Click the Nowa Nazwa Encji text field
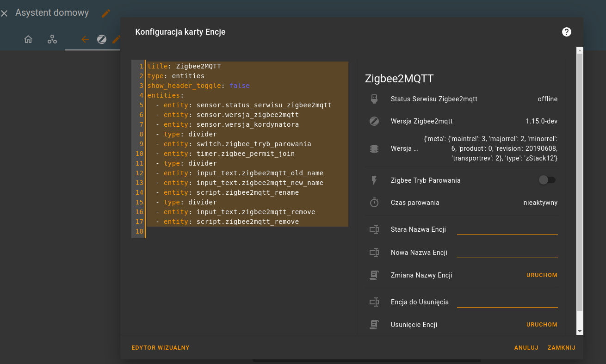The width and height of the screenshot is (606, 364). 507,253
